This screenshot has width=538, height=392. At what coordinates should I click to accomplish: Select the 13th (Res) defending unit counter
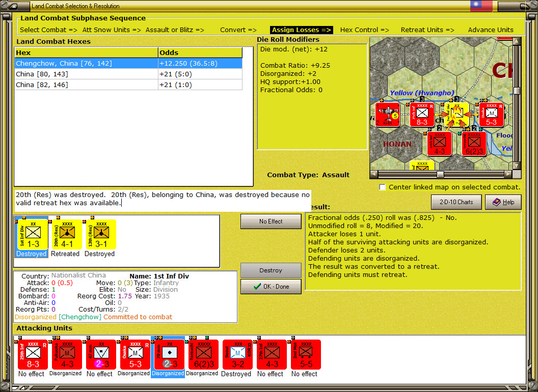(x=101, y=234)
